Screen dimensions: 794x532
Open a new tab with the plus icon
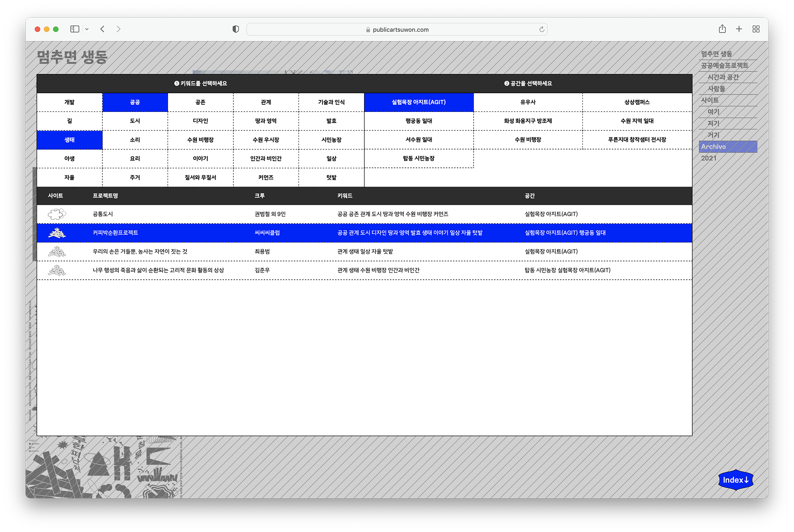click(739, 29)
